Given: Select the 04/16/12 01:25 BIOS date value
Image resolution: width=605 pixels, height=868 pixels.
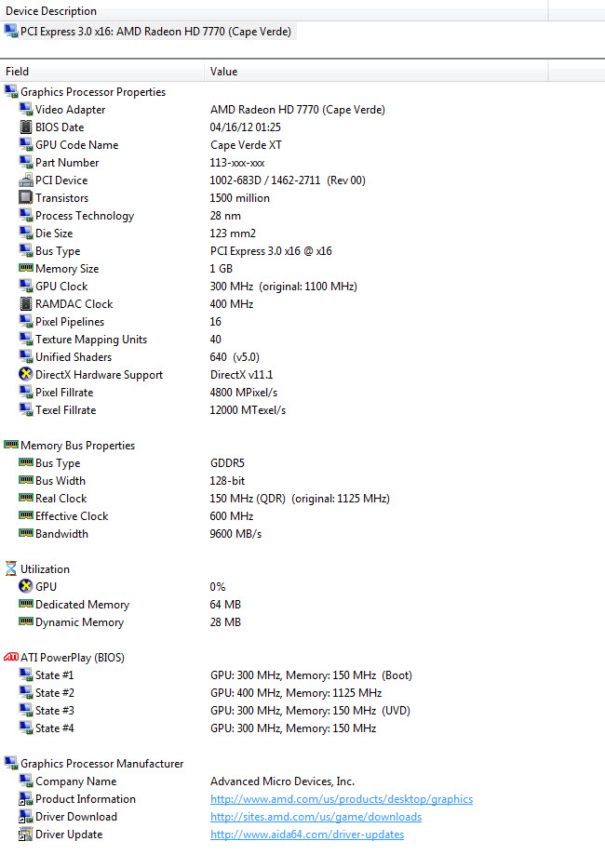Looking at the screenshot, I should click(246, 127).
